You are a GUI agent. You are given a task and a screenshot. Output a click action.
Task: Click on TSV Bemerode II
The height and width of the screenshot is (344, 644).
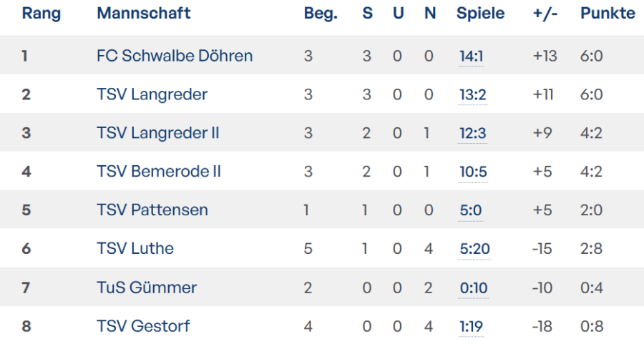click(x=159, y=172)
